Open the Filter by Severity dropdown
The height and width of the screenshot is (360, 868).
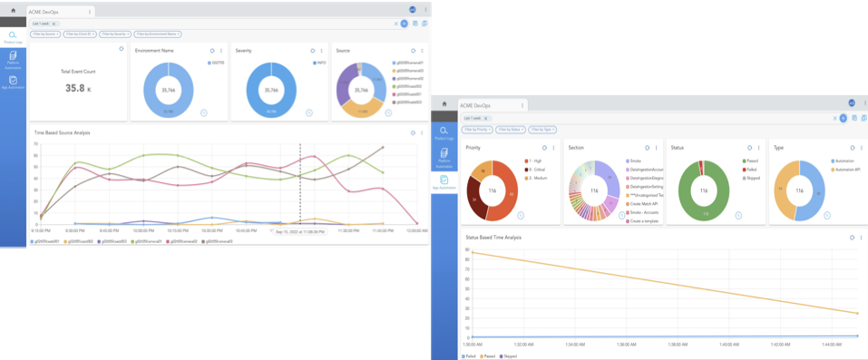[x=114, y=34]
